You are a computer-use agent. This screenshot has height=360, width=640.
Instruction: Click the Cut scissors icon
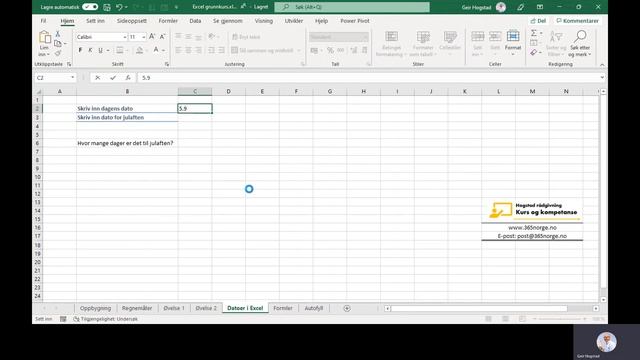(58, 34)
